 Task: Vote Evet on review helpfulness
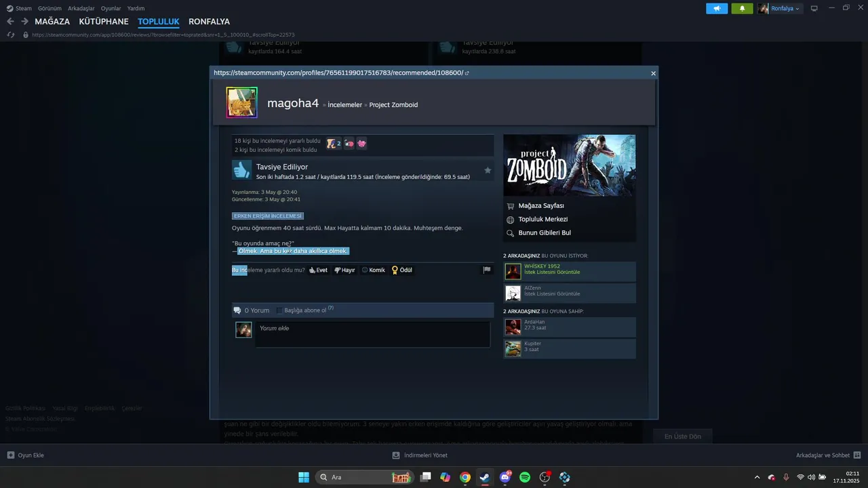tap(318, 270)
